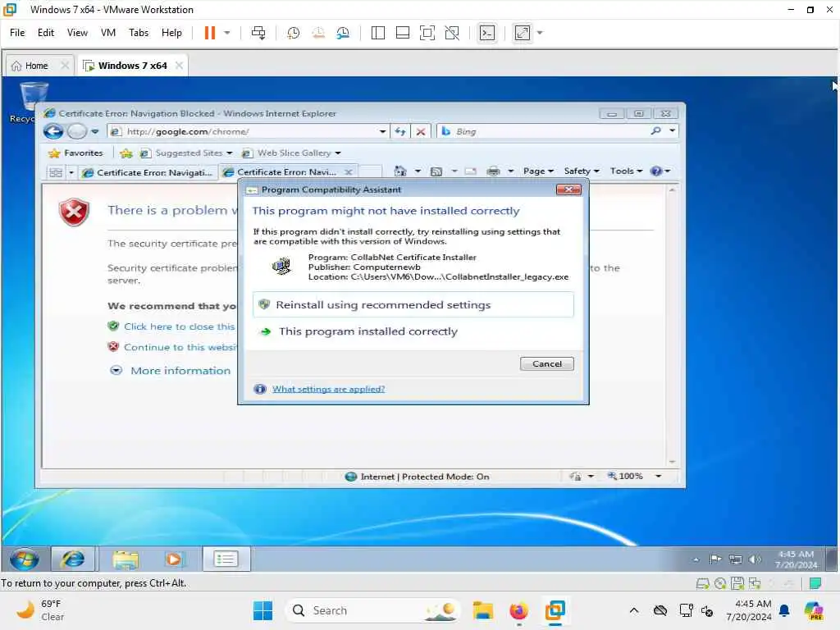The height and width of the screenshot is (630, 840).
Task: Enter full screen mode icon in VMware
Action: point(427,33)
